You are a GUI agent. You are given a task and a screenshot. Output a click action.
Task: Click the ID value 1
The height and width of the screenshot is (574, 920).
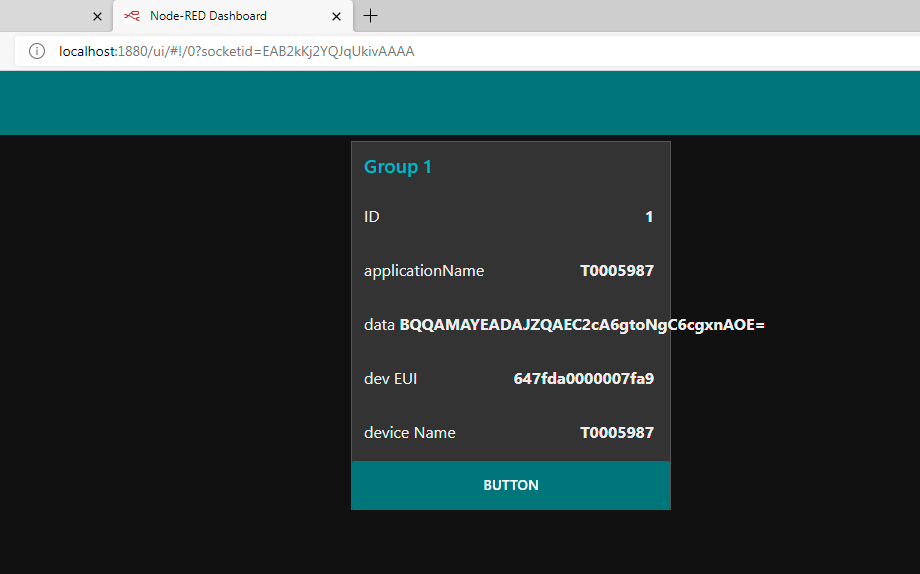click(649, 217)
